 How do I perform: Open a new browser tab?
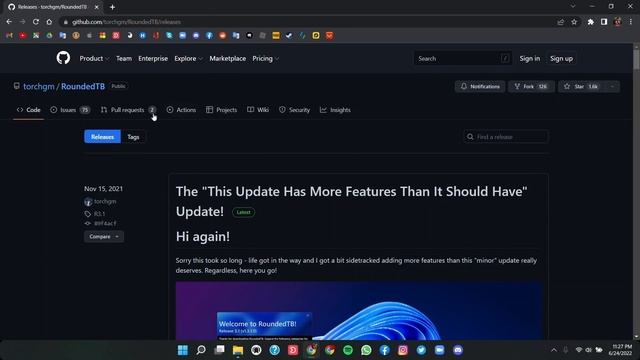[112, 7]
